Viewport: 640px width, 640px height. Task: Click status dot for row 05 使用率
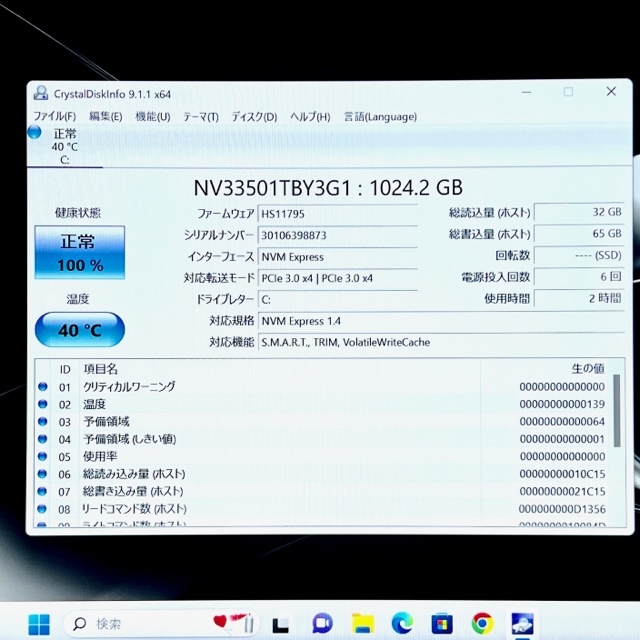click(x=42, y=456)
